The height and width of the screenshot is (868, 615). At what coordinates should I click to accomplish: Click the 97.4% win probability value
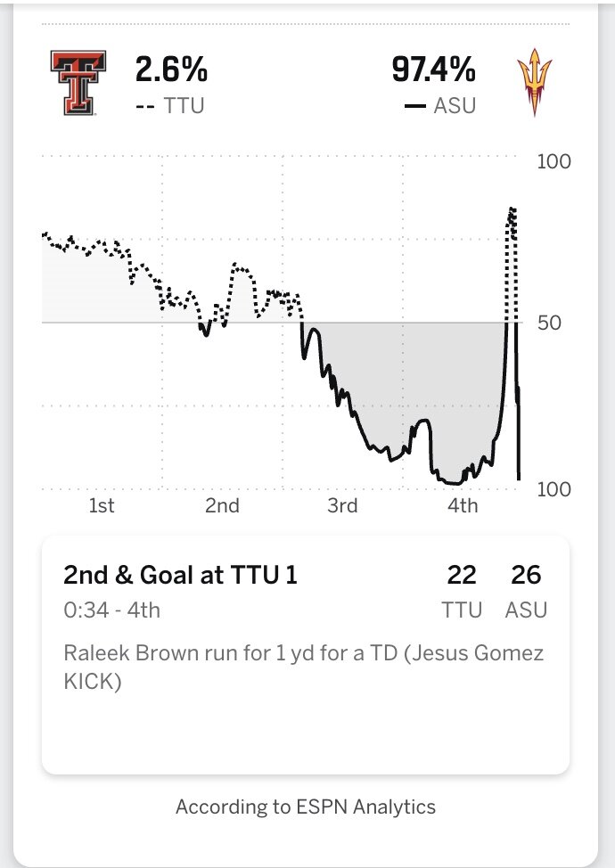pyautogui.click(x=433, y=70)
